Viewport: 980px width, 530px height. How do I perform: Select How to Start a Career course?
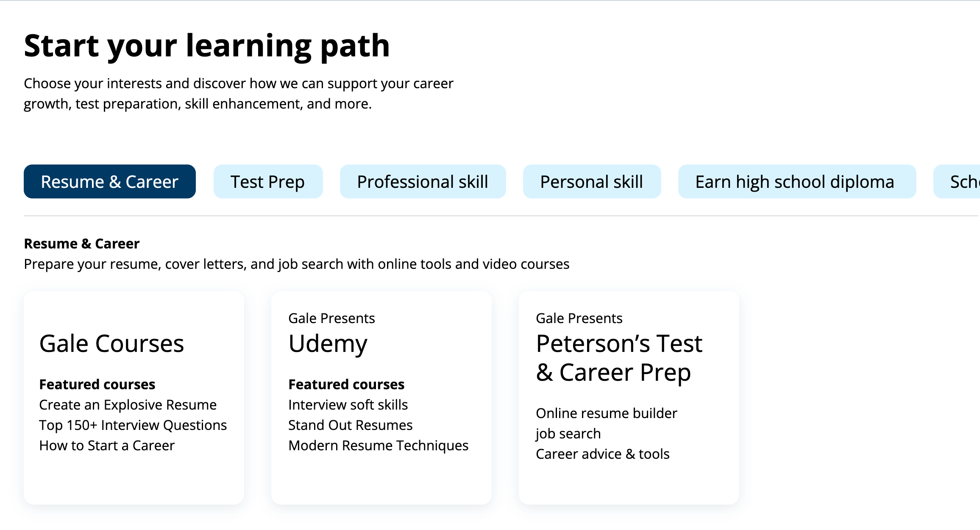click(x=107, y=446)
